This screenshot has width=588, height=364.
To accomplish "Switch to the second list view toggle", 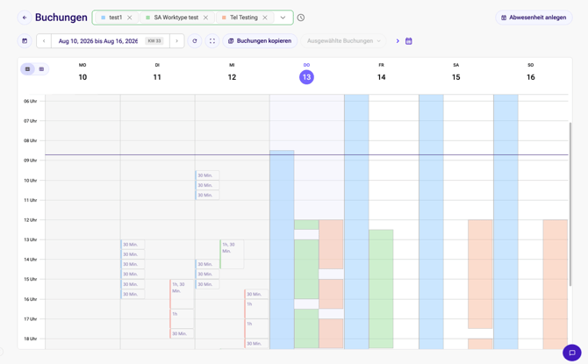I will pos(41,69).
